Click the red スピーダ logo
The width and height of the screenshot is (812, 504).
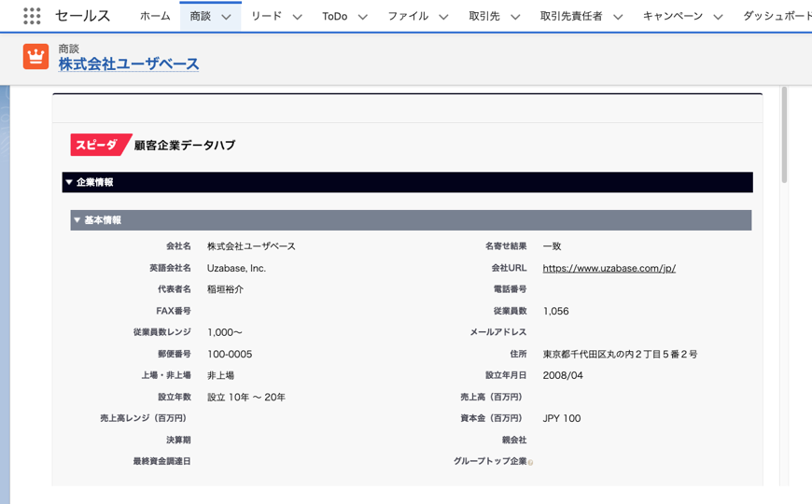(100, 145)
